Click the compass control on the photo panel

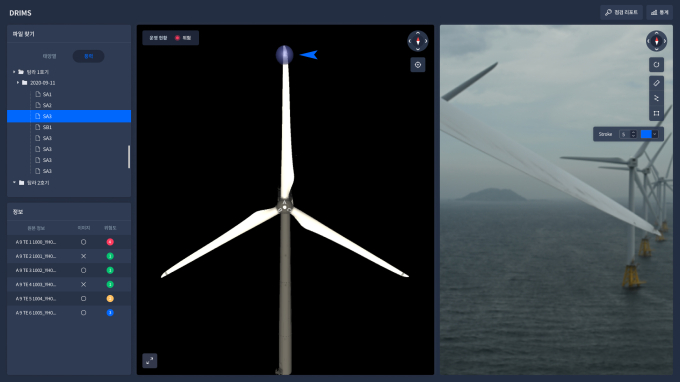pyautogui.click(x=656, y=41)
